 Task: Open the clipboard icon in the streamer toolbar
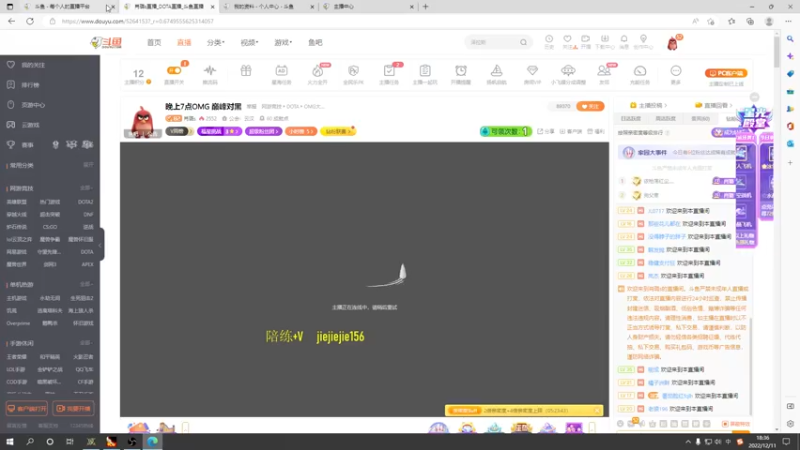425,70
